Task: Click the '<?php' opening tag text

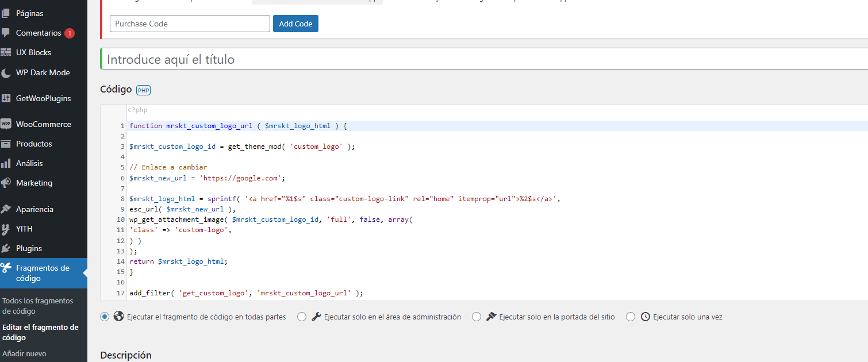Action: tap(137, 110)
